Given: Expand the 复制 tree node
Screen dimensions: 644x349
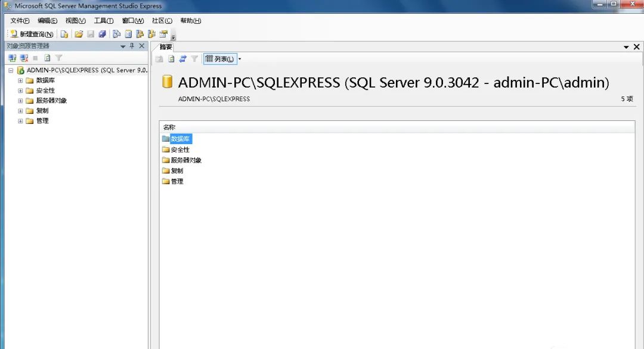Looking at the screenshot, I should click(x=20, y=111).
